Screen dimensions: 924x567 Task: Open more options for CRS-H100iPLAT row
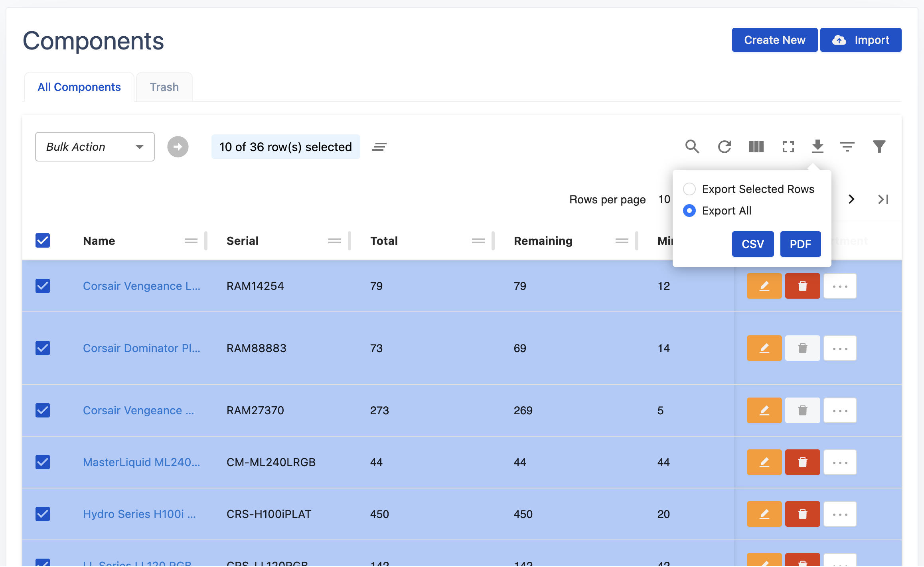(x=840, y=514)
